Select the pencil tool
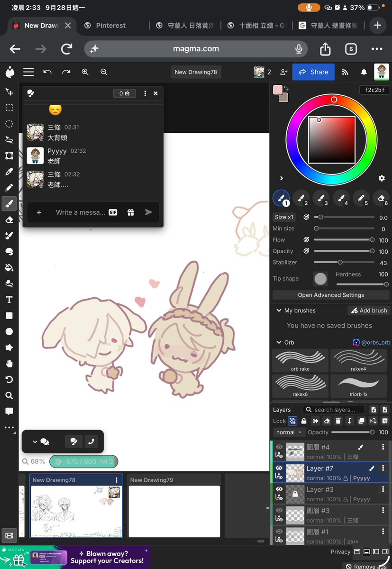Viewport: 392px width, 569px height. pos(9,188)
